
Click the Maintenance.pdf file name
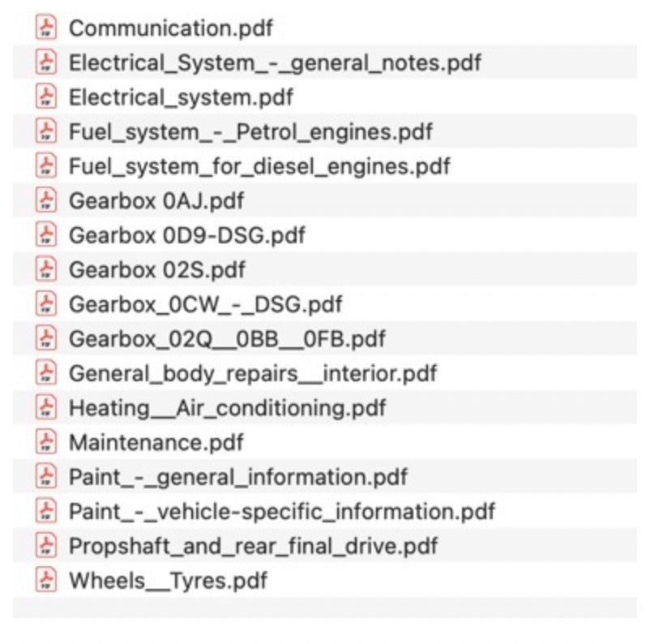156,442
